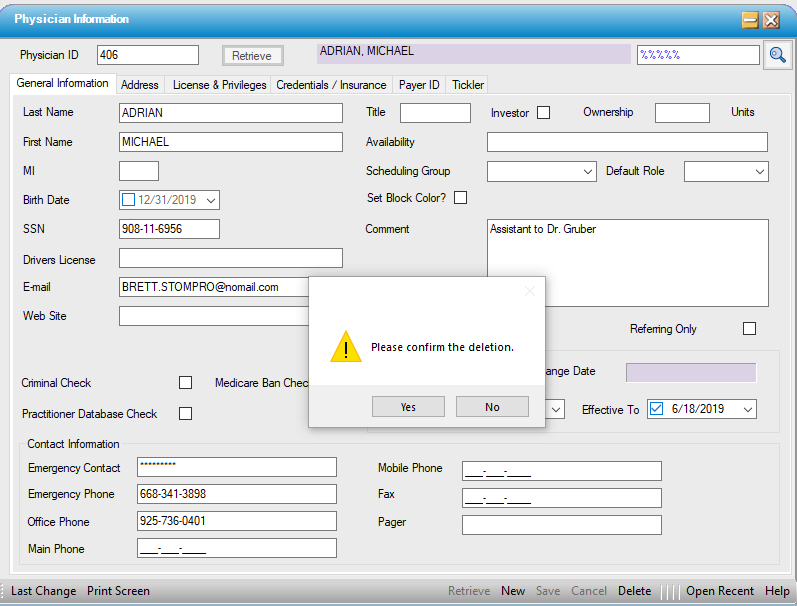This screenshot has height=606, width=797.
Task: Click Open Recent in bottom toolbar
Action: point(719,591)
